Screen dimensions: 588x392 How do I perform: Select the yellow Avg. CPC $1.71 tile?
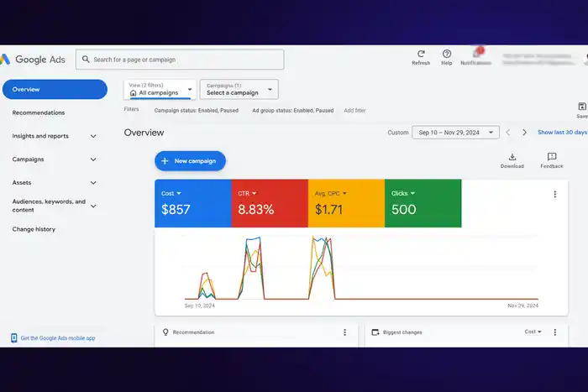coord(346,203)
